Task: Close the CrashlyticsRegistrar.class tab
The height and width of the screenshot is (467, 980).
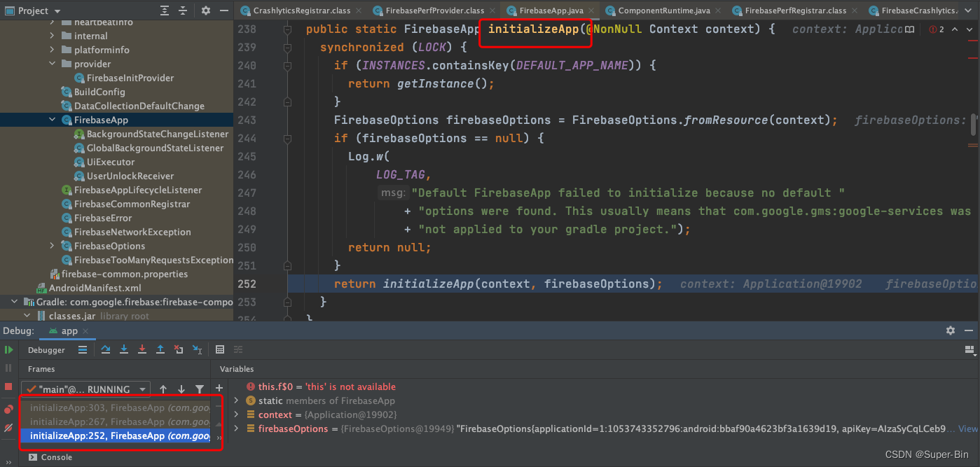Action: [x=358, y=11]
